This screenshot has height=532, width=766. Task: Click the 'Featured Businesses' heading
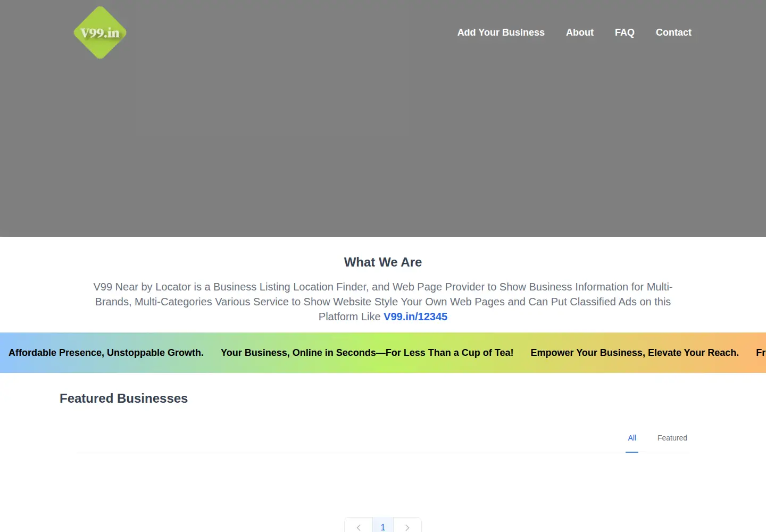coord(123,398)
